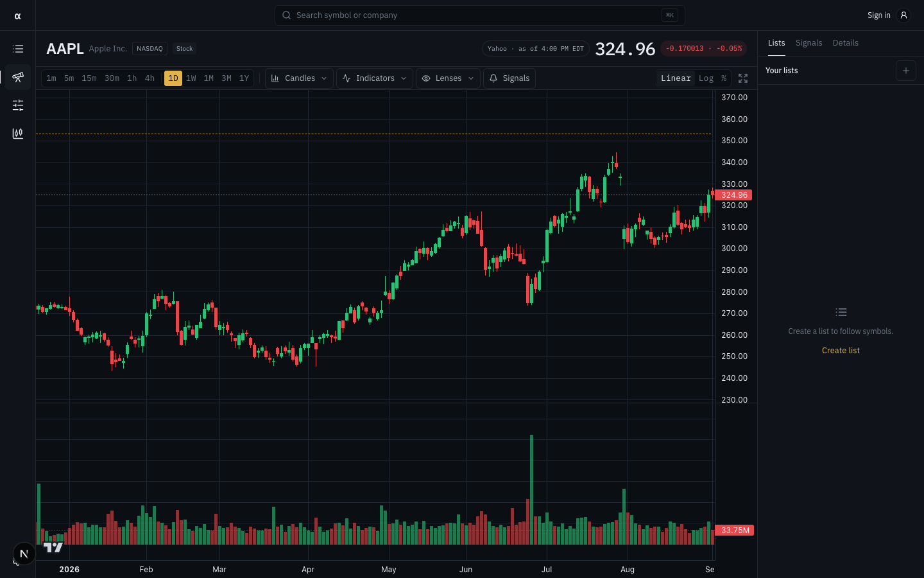Select the 15m timeframe
The width and height of the screenshot is (924, 578).
(89, 78)
